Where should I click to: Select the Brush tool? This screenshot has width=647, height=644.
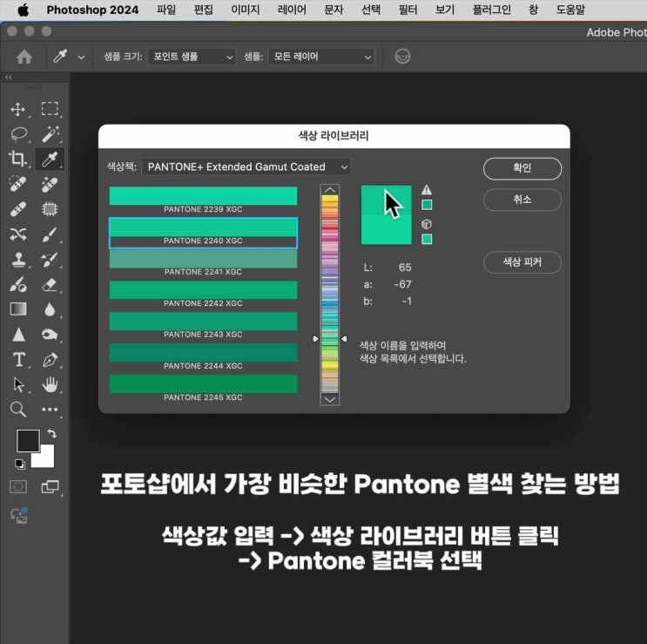[50, 234]
